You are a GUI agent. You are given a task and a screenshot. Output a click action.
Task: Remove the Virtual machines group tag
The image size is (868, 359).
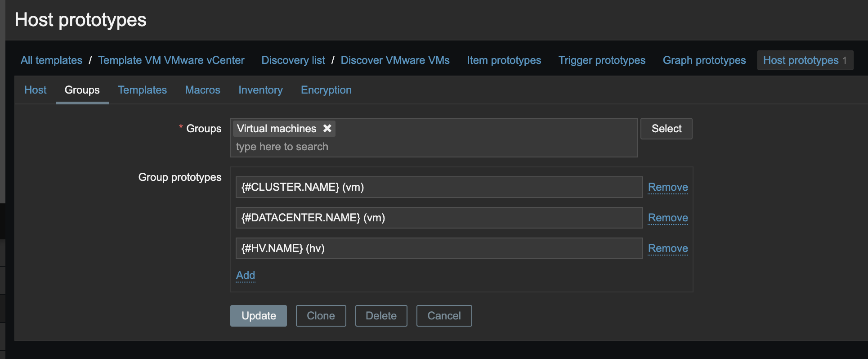[327, 129]
